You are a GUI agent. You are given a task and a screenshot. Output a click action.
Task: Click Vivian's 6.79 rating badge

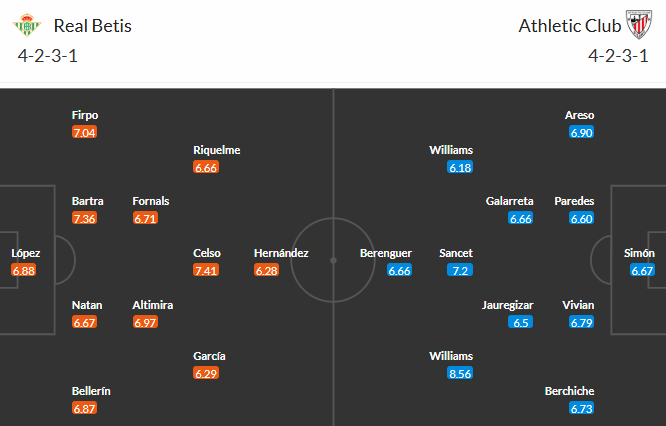pos(580,322)
